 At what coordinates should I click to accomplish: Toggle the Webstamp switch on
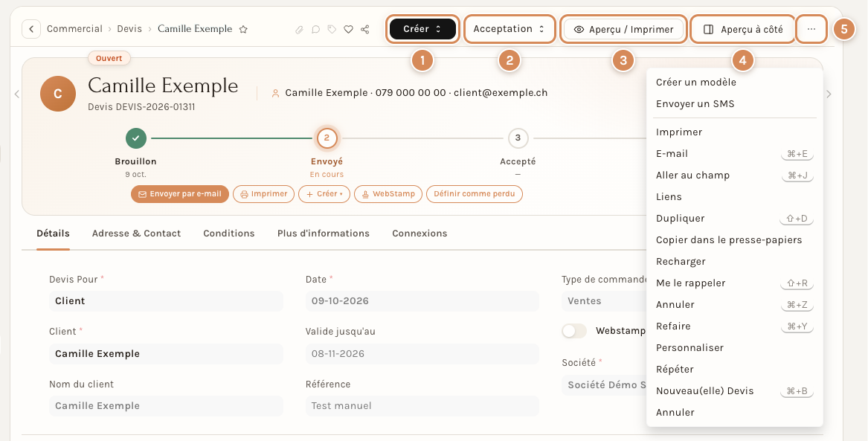click(x=574, y=332)
